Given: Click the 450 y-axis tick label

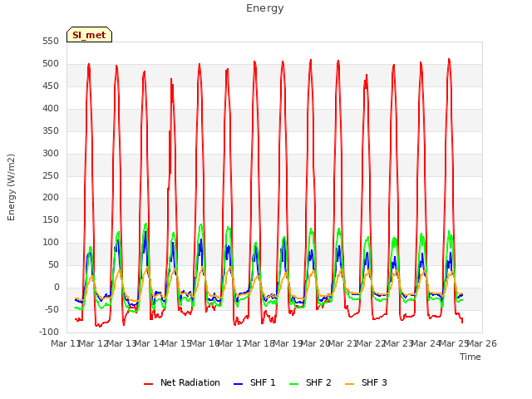Looking at the screenshot, I should click(x=51, y=86).
